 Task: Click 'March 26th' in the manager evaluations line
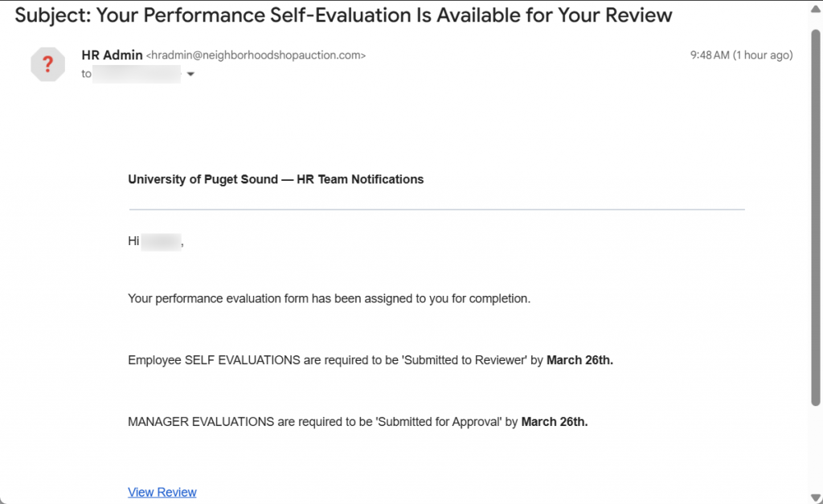tap(555, 421)
